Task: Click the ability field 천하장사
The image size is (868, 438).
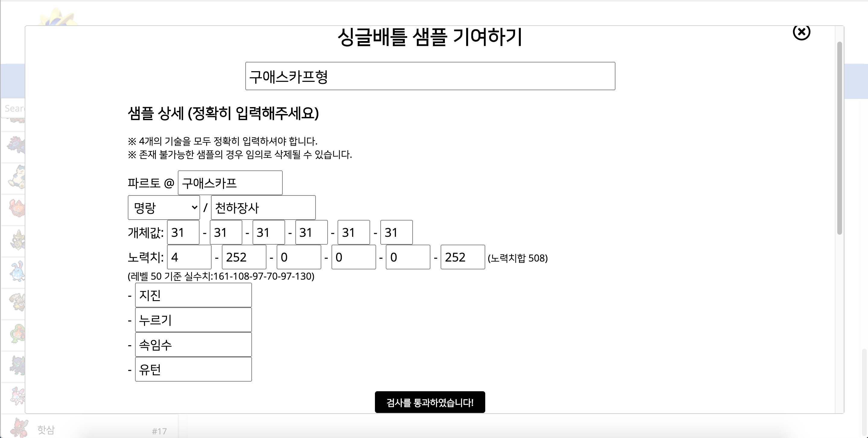Action: coord(263,207)
